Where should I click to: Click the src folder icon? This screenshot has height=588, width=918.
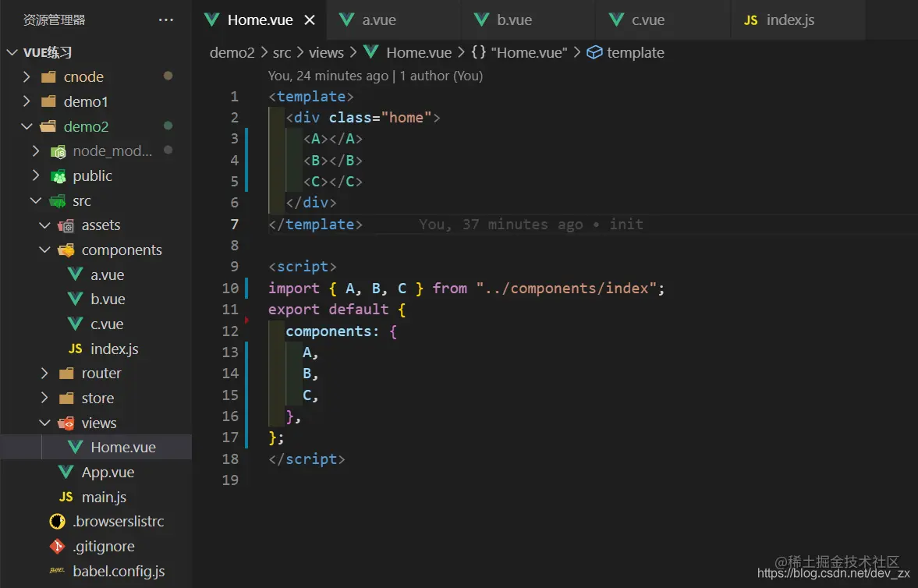click(58, 201)
